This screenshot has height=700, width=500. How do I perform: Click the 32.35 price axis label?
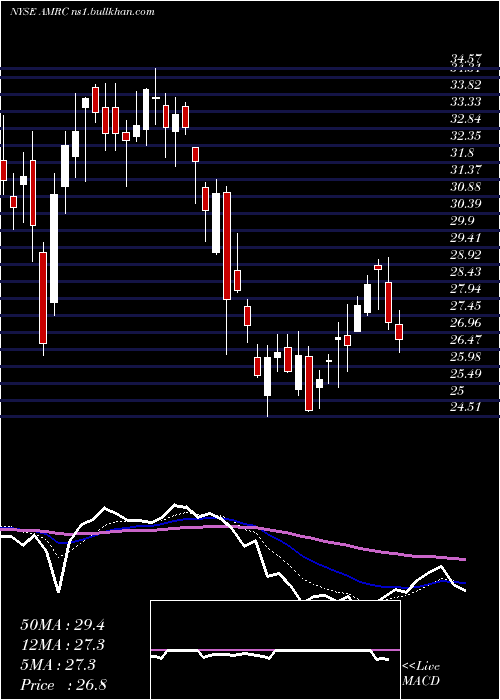[466, 136]
